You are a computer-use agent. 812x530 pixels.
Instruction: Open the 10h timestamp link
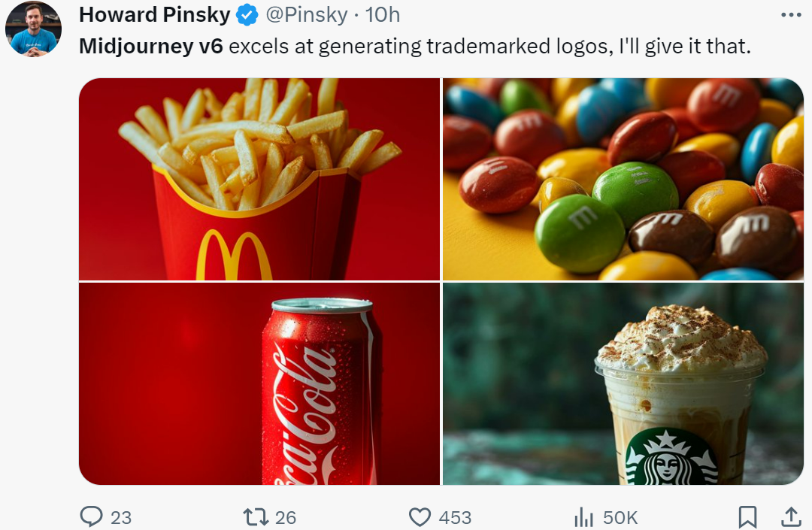[x=382, y=15]
